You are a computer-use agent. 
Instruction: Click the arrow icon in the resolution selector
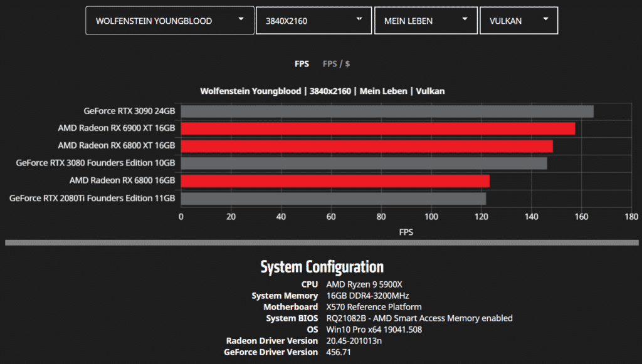(359, 19)
